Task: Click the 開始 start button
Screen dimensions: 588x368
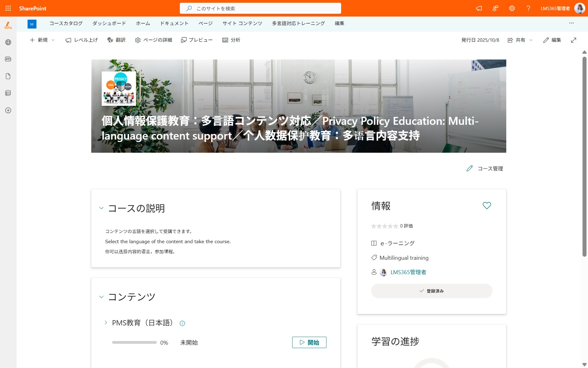Action: click(x=309, y=342)
